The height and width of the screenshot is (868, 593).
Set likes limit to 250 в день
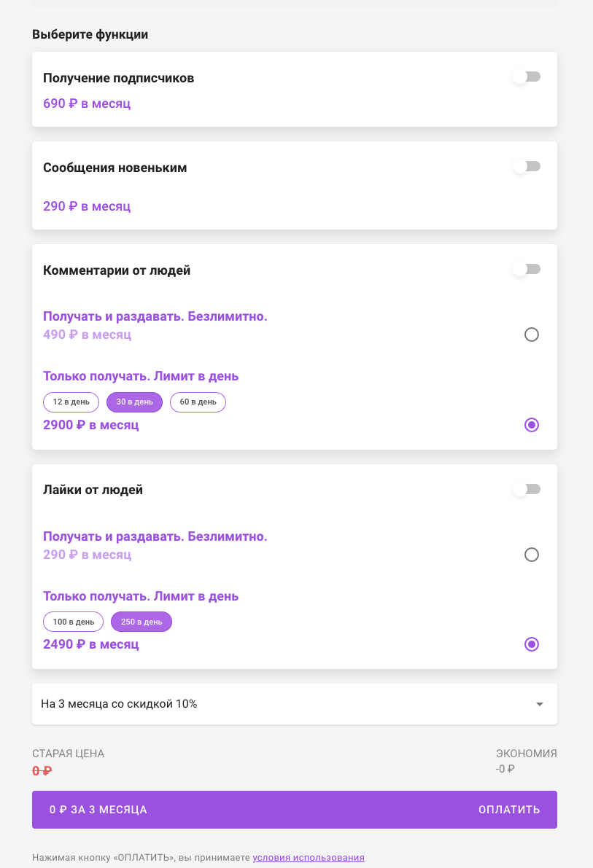(x=142, y=622)
